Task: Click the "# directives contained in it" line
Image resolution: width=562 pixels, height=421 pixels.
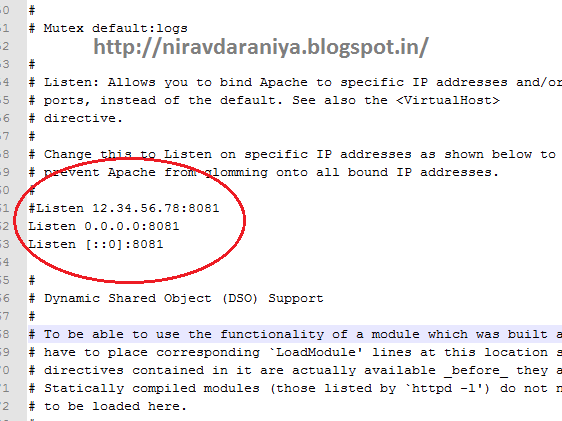Action: click(295, 370)
